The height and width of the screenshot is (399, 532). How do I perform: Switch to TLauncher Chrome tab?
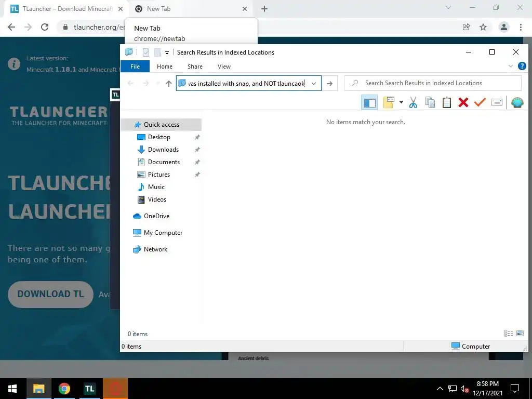(66, 9)
